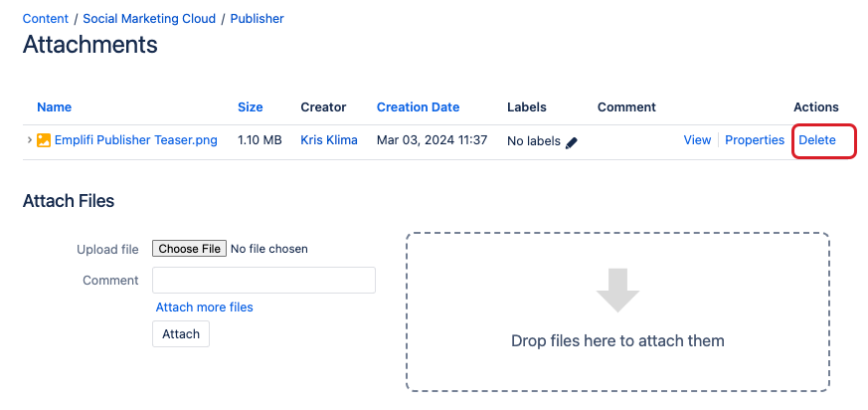This screenshot has height=410, width=868.
Task: Click the image file type icon
Action: click(44, 140)
